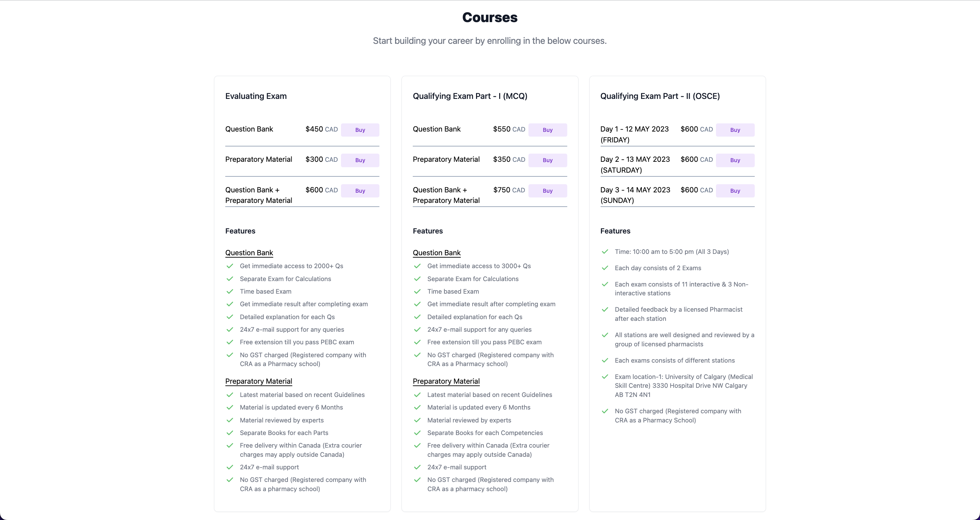980x520 pixels.
Task: Buy OSCE Day 3 - 14 May (Sunday)
Action: (735, 191)
